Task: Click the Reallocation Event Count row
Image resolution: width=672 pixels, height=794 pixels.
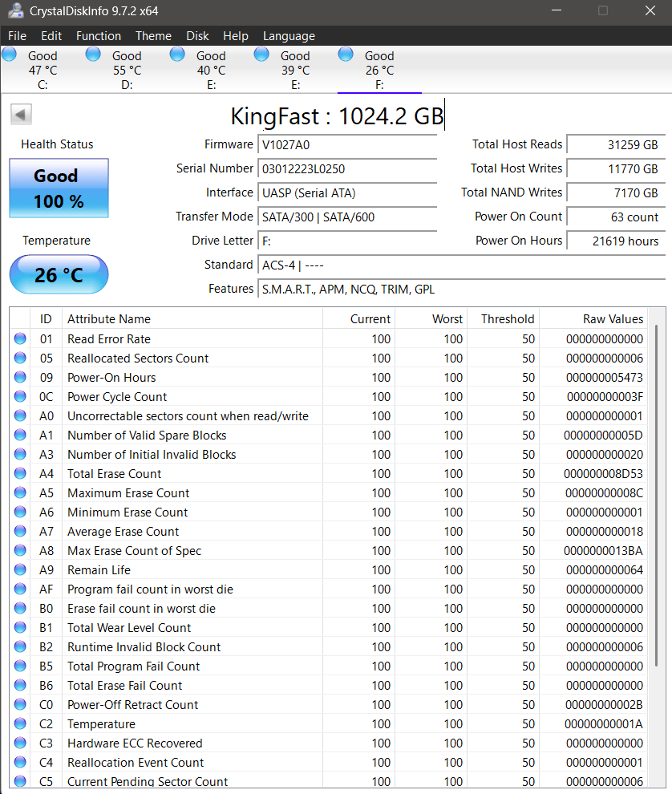Action: pos(329,762)
